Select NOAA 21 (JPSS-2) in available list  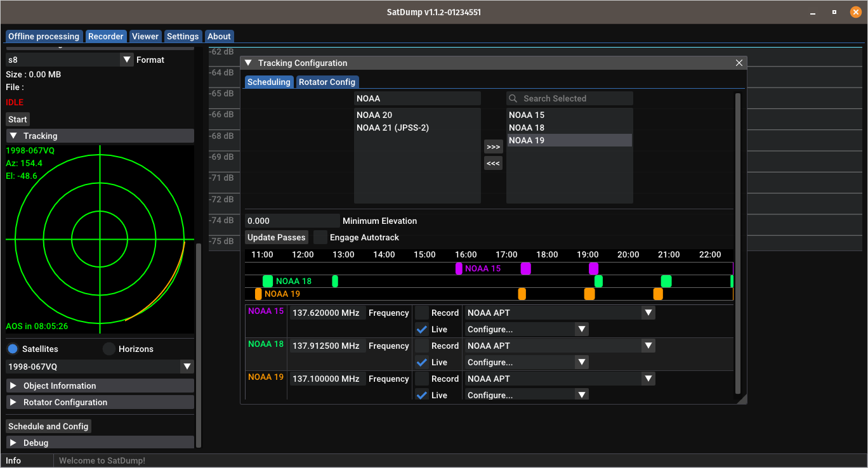(x=417, y=127)
